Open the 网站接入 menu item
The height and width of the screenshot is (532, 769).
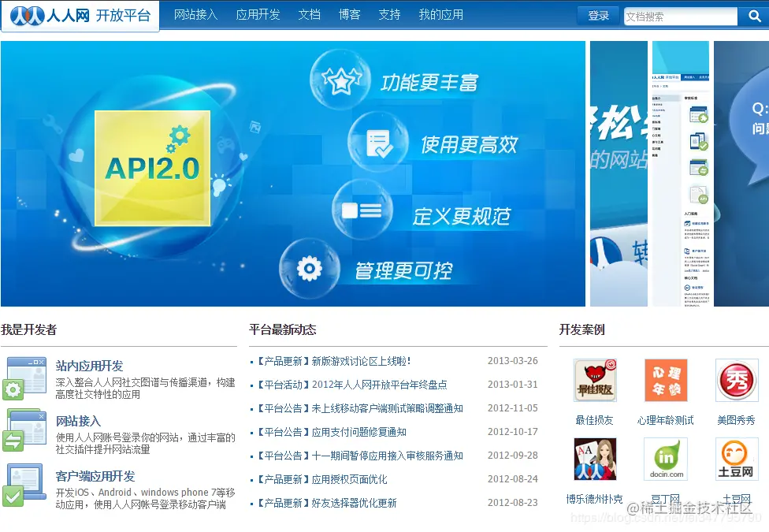(x=195, y=15)
